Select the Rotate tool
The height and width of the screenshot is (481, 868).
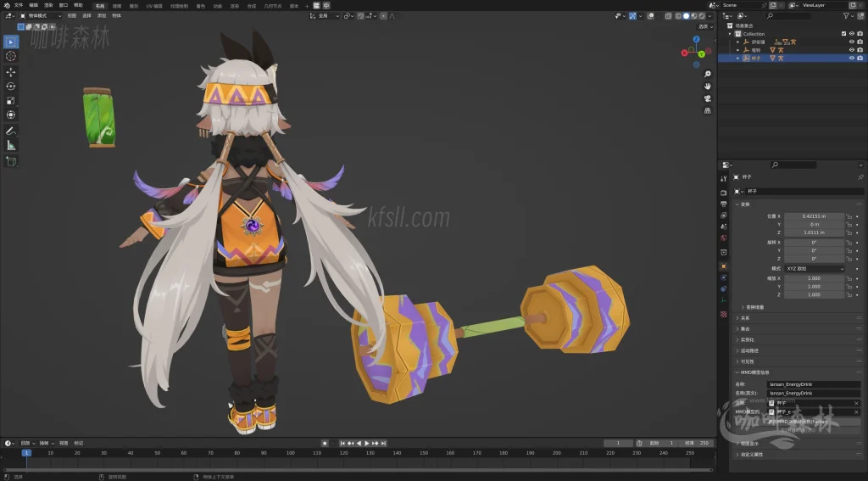(11, 86)
